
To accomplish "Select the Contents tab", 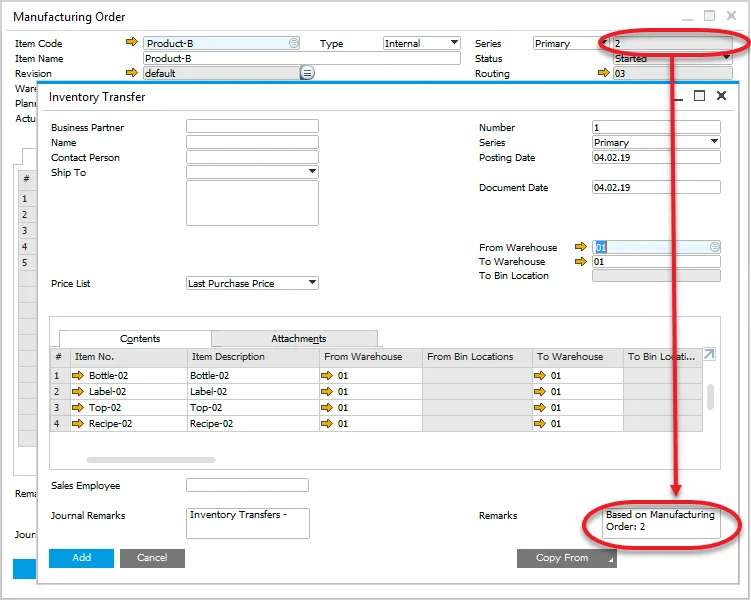I will pyautogui.click(x=139, y=339).
